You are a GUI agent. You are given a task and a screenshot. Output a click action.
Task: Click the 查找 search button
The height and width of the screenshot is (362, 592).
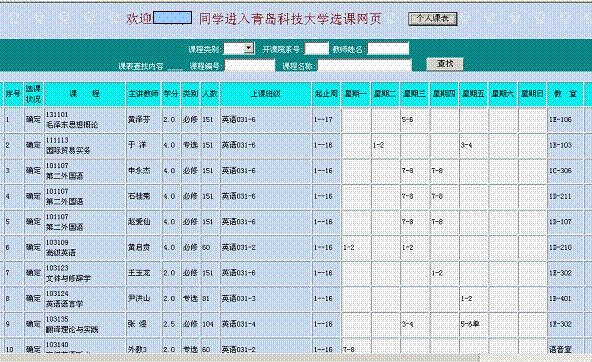[x=445, y=64]
